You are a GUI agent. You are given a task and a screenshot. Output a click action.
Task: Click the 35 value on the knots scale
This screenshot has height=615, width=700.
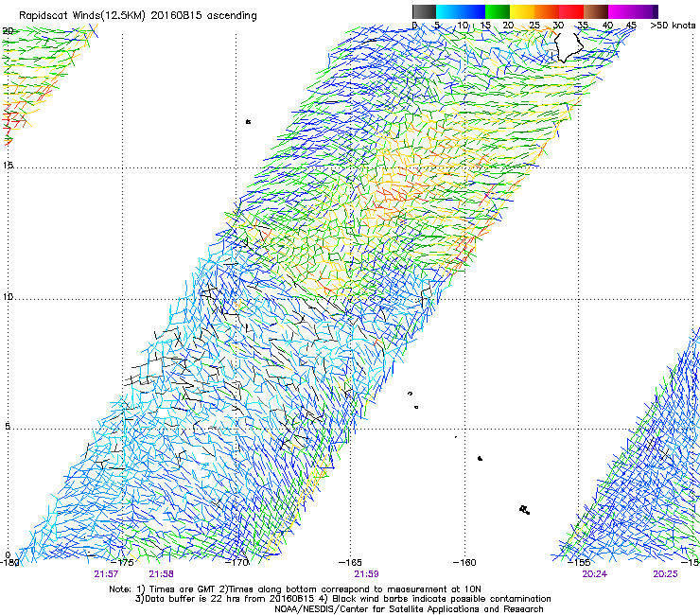[583, 26]
